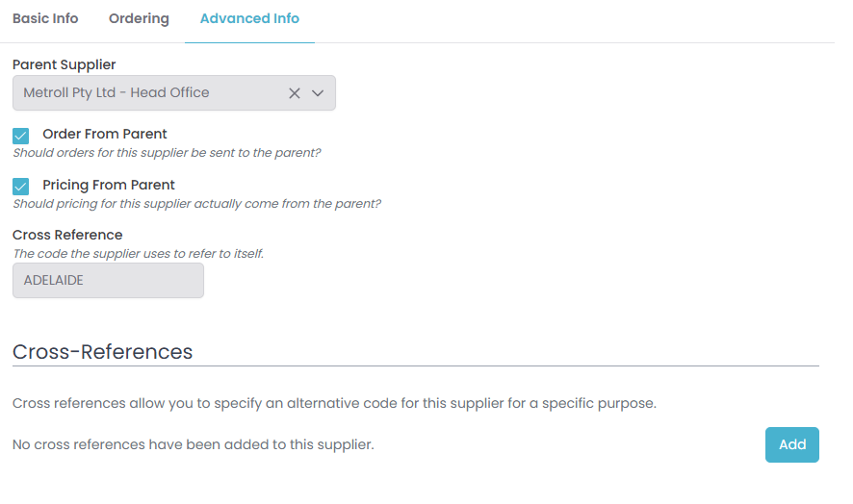The image size is (853, 504).
Task: Click the Cross Reference field label
Action: coord(67,235)
